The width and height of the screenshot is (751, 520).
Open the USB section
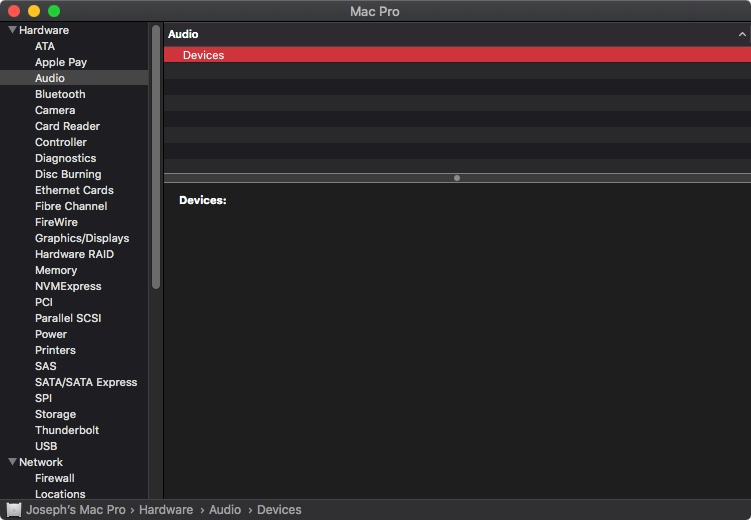pyautogui.click(x=46, y=446)
